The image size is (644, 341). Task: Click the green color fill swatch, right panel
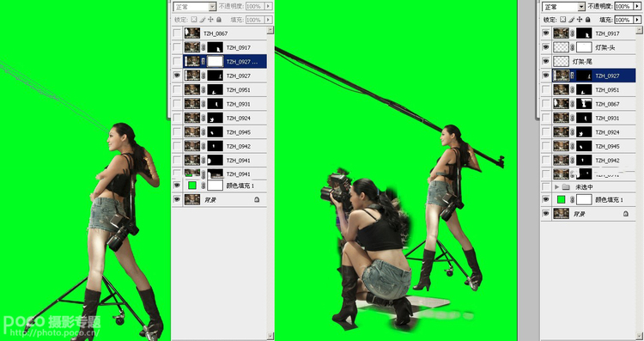[x=561, y=199]
